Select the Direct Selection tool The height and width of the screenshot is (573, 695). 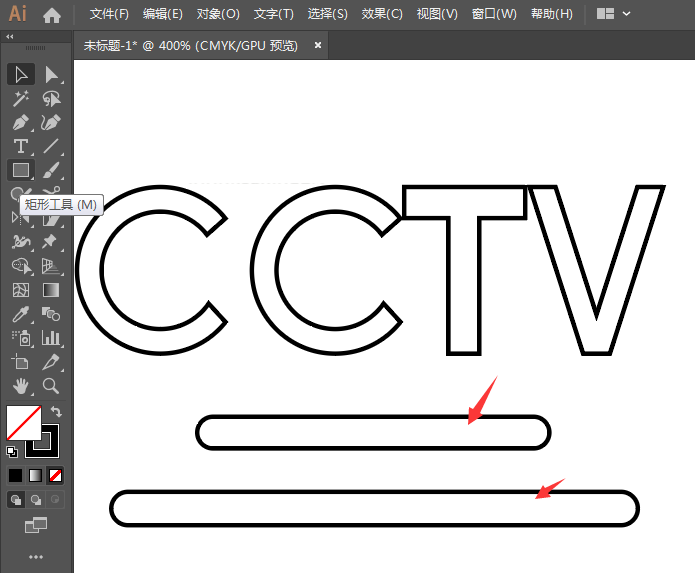51,74
